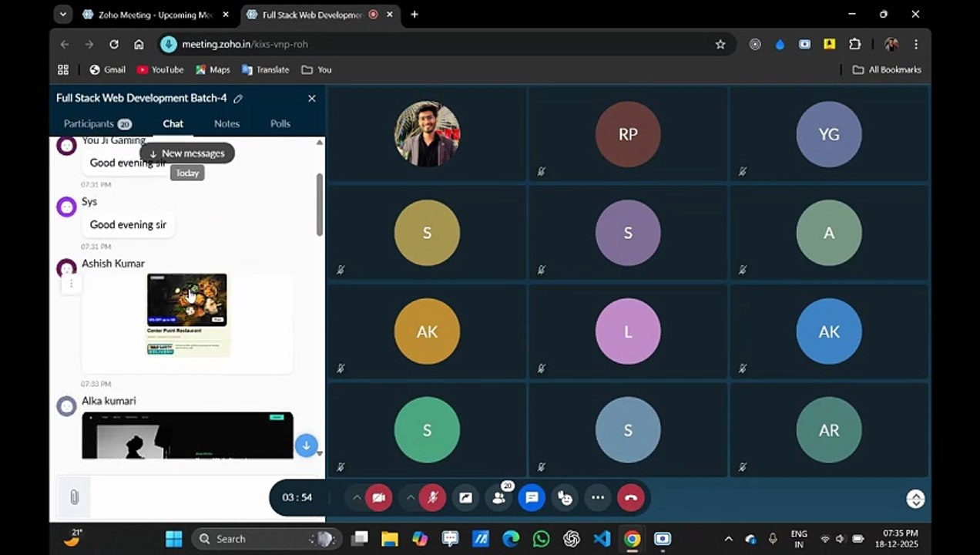Screen dimensions: 980x555
Task: Open the You bookmarks folder
Action: point(317,69)
